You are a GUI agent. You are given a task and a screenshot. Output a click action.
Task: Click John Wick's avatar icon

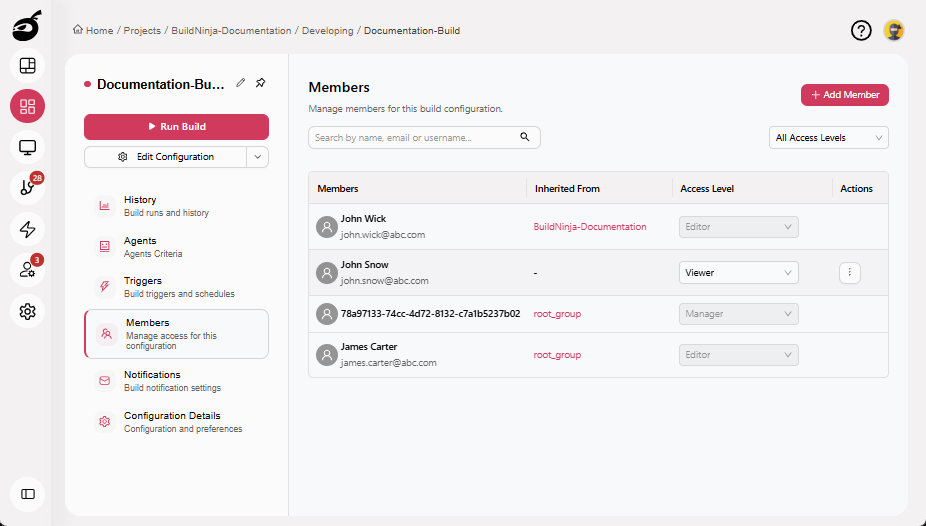point(327,227)
